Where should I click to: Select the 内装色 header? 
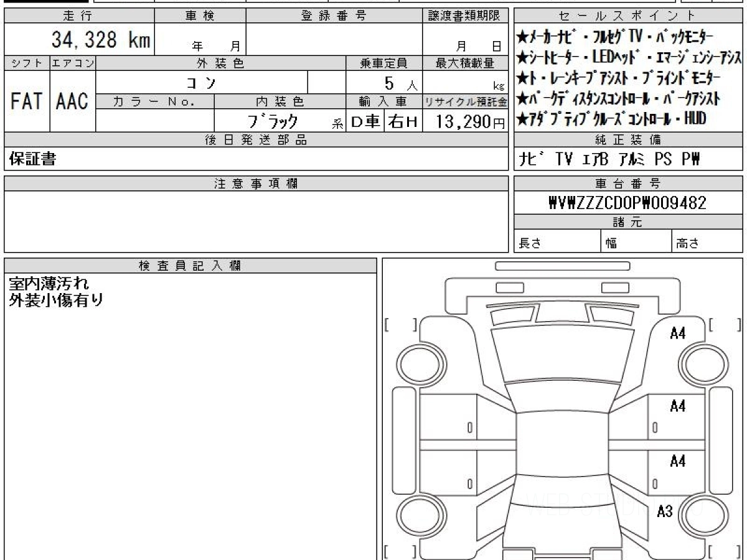coord(280,101)
